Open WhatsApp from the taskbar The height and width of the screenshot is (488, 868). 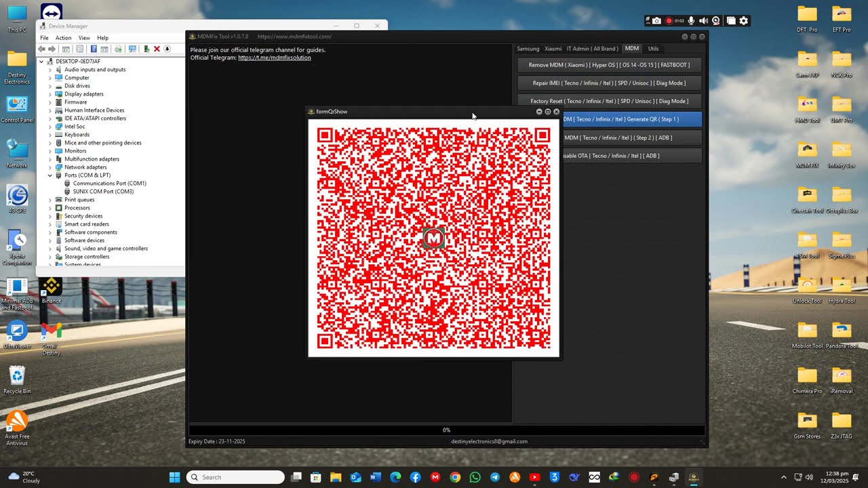click(x=475, y=477)
